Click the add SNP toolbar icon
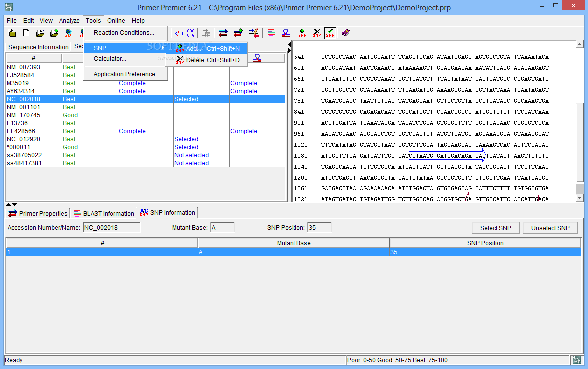This screenshot has height=369, width=588. click(302, 33)
